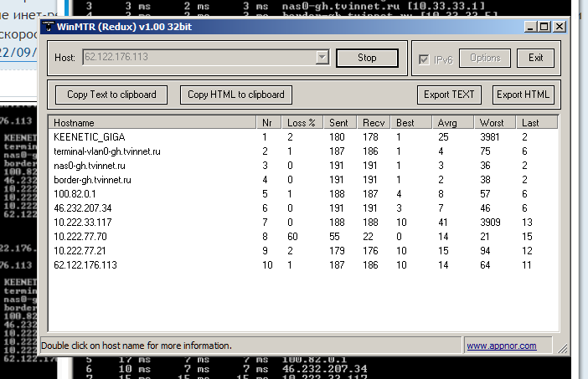
Task: Expand the Host address dropdown
Action: click(x=322, y=58)
